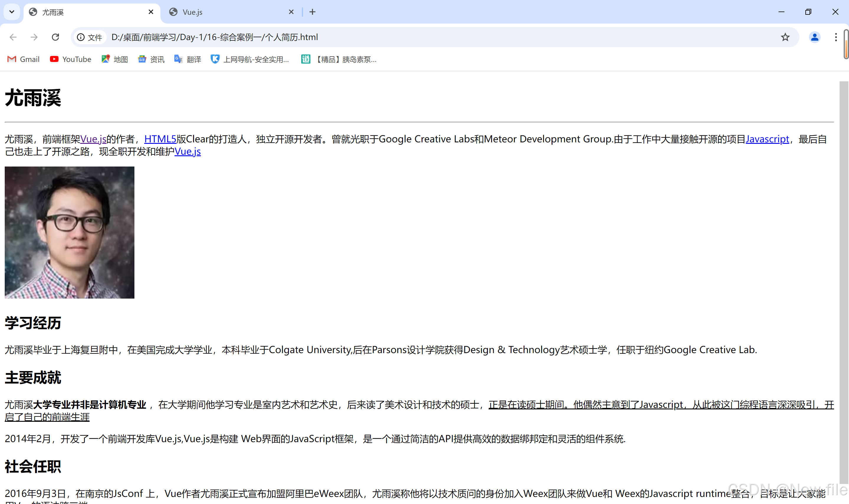The height and width of the screenshot is (504, 849).
Task: Bookmark this page with the star icon
Action: [785, 37]
